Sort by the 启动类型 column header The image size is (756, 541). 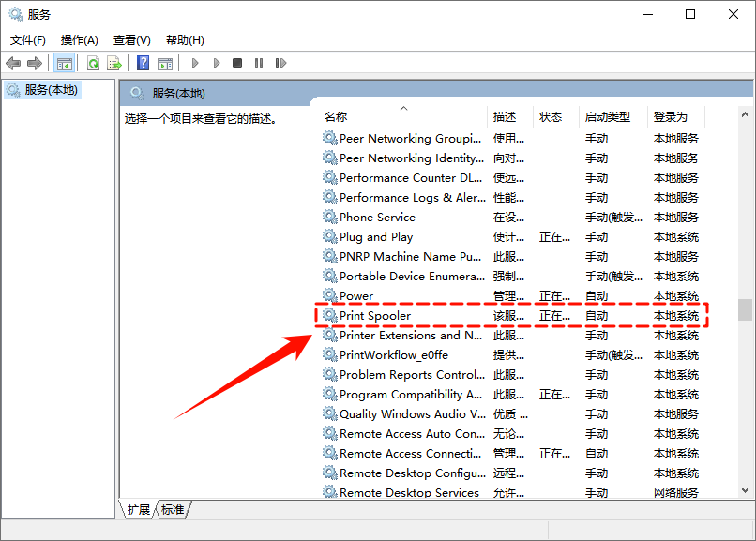click(607, 117)
